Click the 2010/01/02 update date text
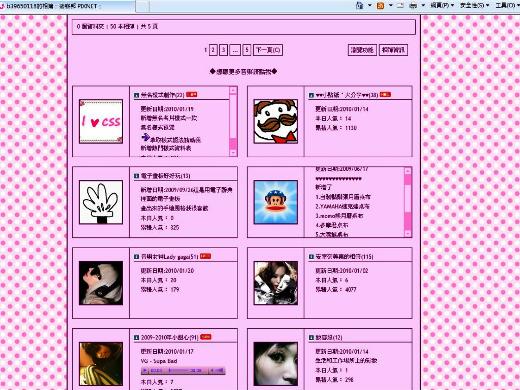The image size is (520, 390). click(342, 271)
